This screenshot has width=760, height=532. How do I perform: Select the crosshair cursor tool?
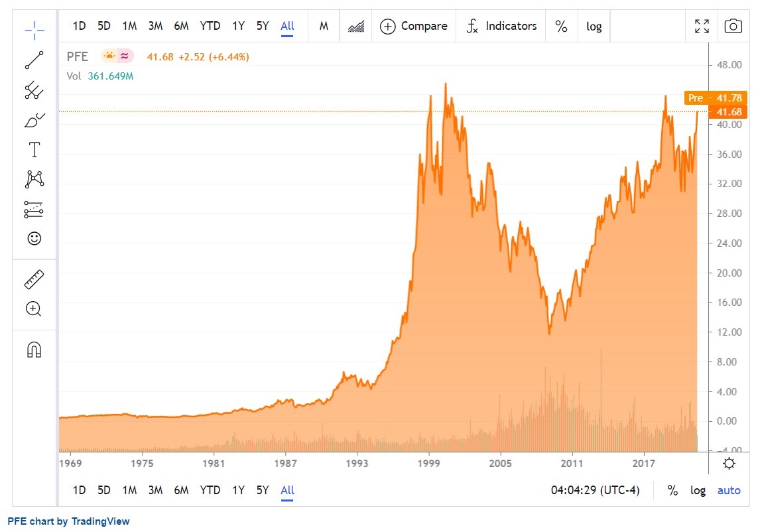34,31
